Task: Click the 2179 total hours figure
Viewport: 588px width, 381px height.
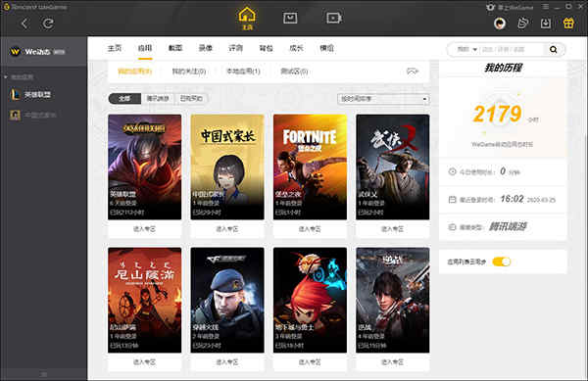Action: [497, 114]
